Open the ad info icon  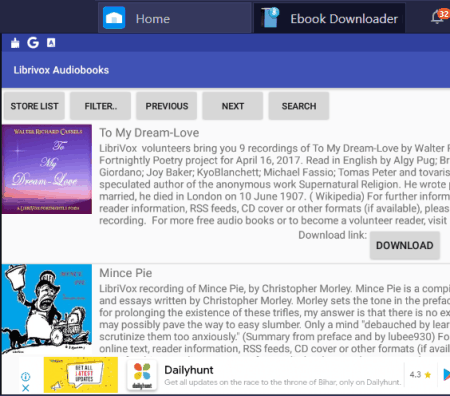point(26,377)
